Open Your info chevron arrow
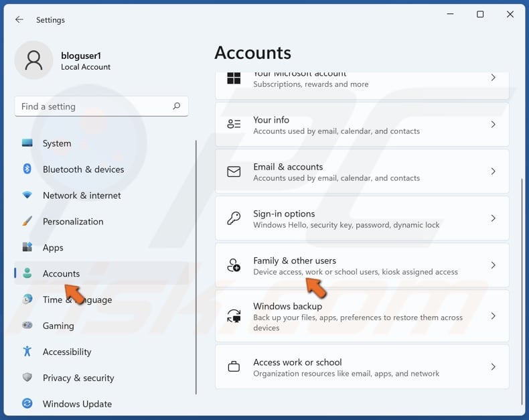 pyautogui.click(x=494, y=125)
